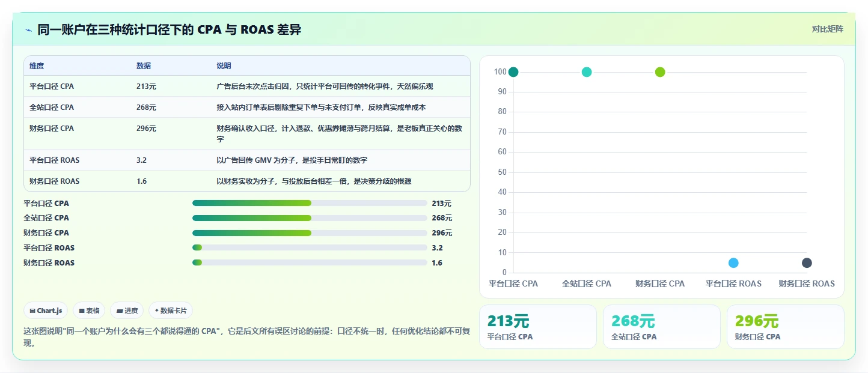Click the chart x-axis label 财务口径 ROAS

[x=807, y=284]
